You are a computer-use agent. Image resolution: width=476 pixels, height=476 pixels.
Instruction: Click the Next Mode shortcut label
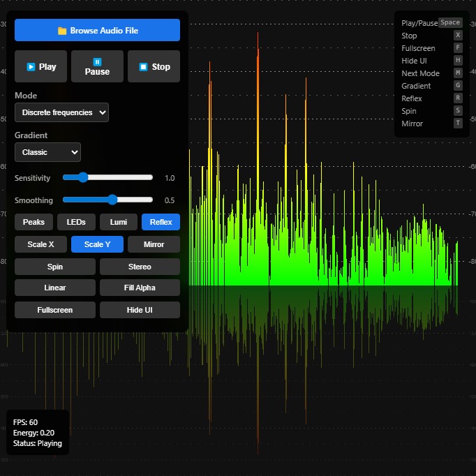[x=420, y=73]
